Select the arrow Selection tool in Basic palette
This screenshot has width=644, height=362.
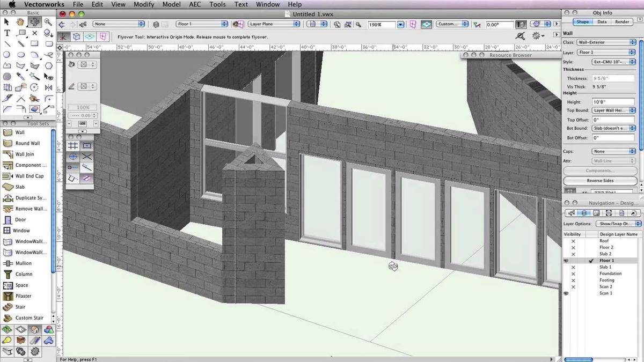[6, 22]
